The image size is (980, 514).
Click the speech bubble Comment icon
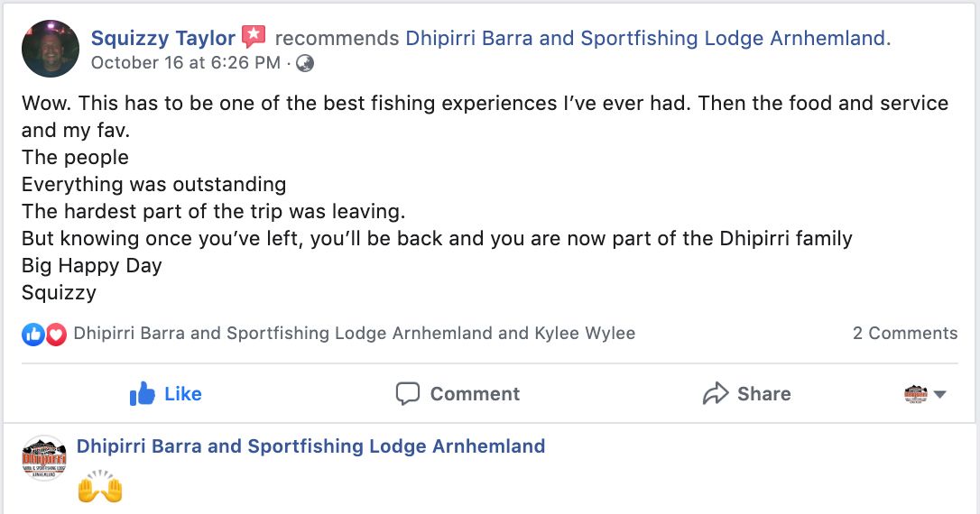click(408, 393)
